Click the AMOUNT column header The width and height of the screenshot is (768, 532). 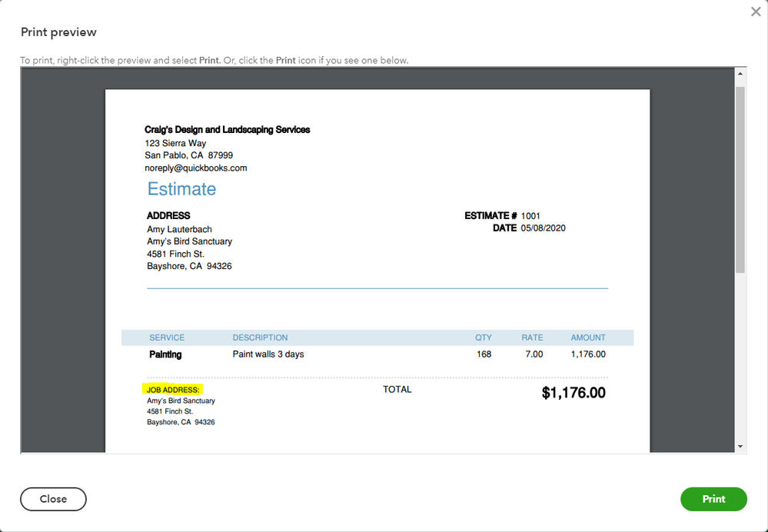[x=588, y=337]
